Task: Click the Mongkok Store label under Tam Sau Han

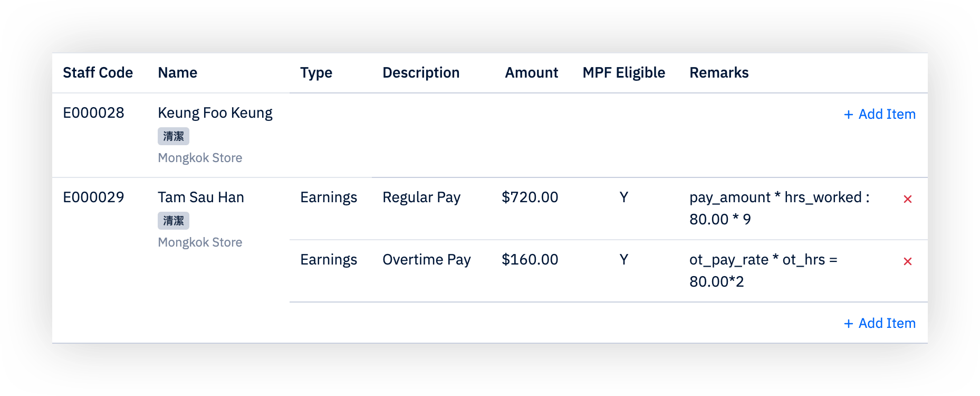Action: tap(200, 242)
